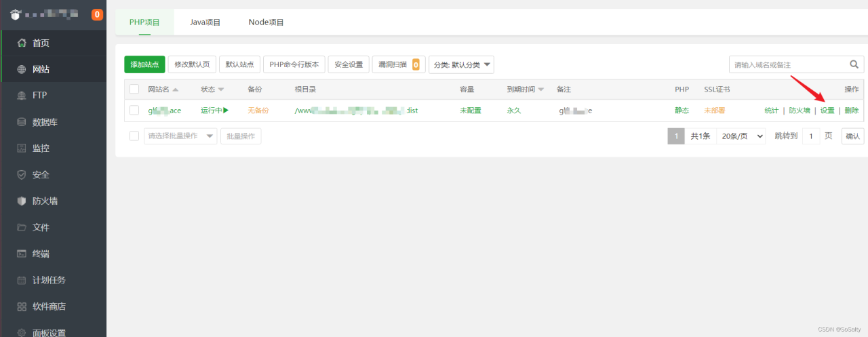
Task: Open the 20条/页 page size dropdown
Action: [x=741, y=136]
